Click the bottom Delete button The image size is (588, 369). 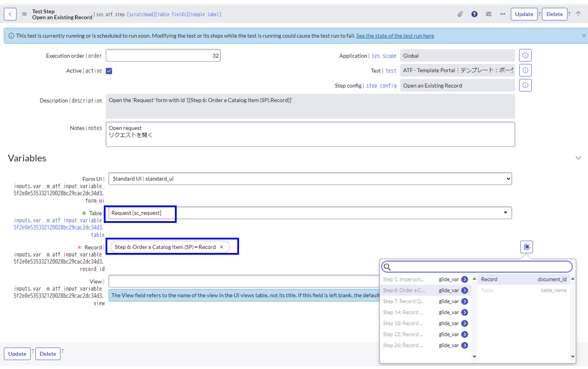tap(48, 354)
